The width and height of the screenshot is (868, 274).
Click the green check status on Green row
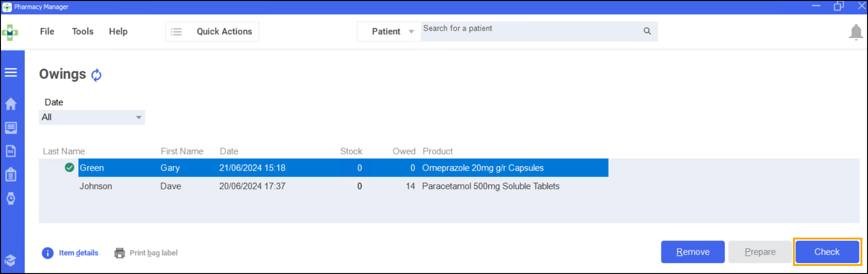click(x=69, y=168)
